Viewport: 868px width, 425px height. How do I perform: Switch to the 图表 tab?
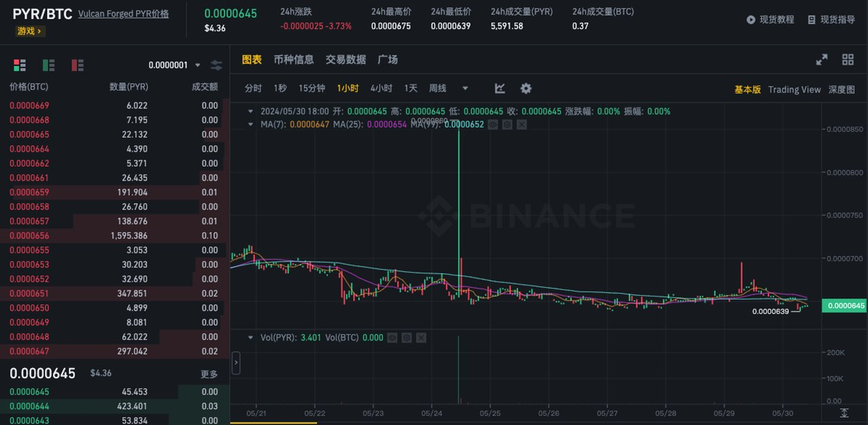(x=252, y=60)
